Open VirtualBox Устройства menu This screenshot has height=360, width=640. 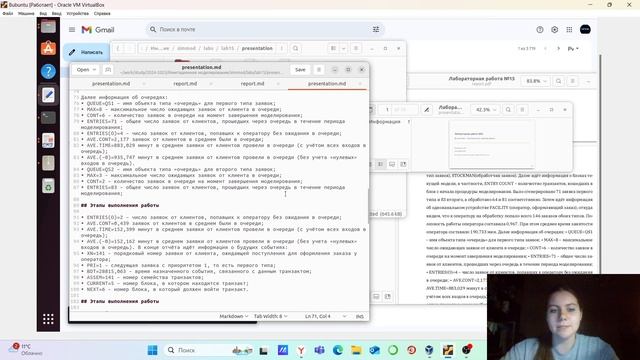click(x=78, y=13)
